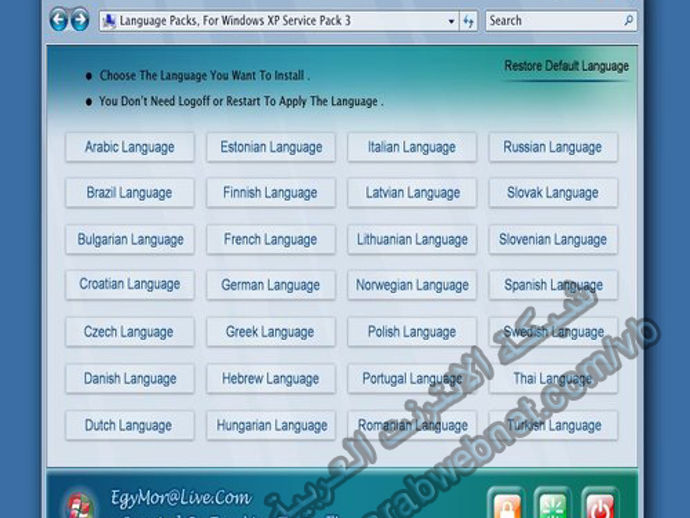Click the Brazil Language button
Viewport: 690px width, 518px height.
click(x=130, y=193)
